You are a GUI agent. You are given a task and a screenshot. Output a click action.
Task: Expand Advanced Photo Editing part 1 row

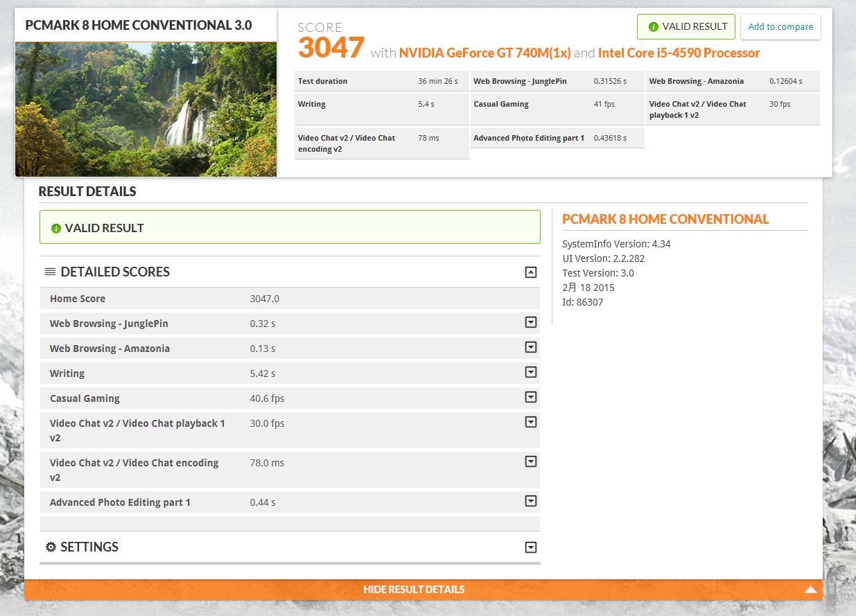pos(531,501)
